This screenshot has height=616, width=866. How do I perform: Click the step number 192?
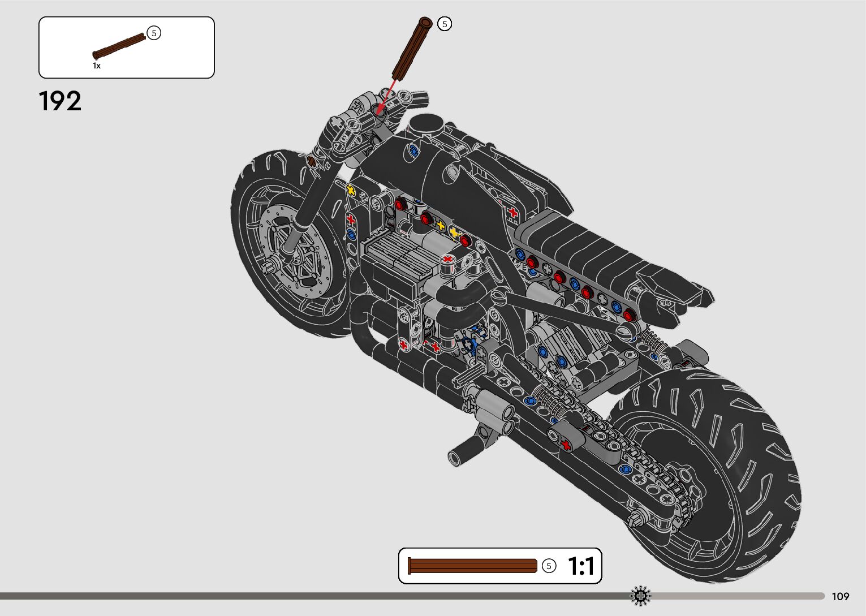(60, 101)
